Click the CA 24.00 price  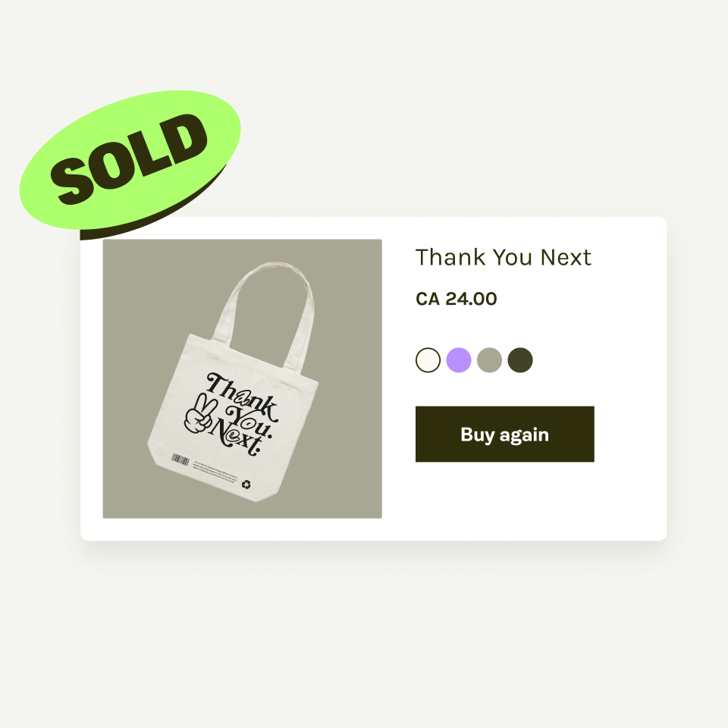click(x=456, y=299)
